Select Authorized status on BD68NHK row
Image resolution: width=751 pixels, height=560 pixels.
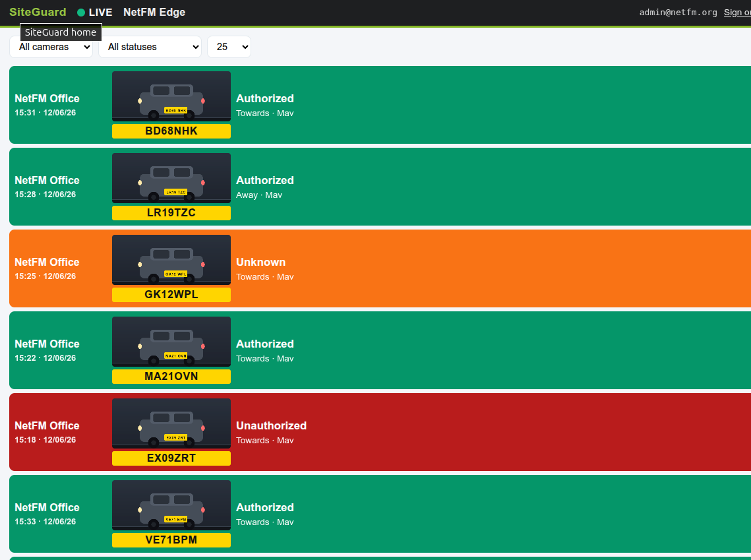[265, 98]
